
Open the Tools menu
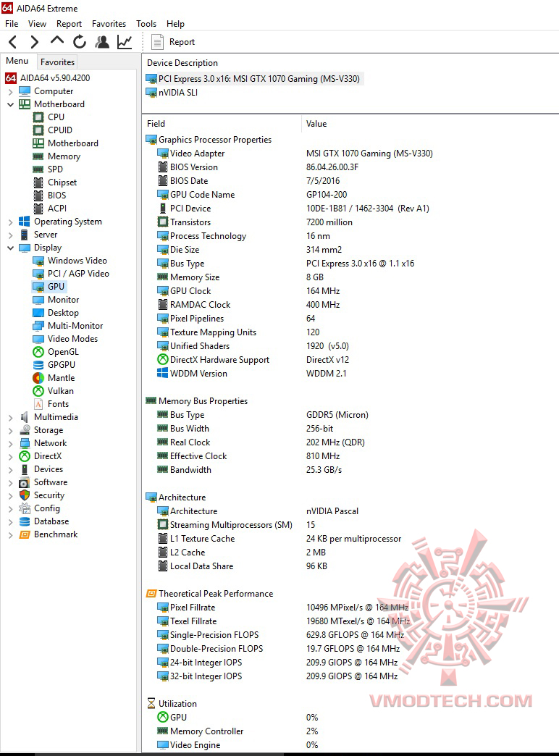tap(146, 24)
